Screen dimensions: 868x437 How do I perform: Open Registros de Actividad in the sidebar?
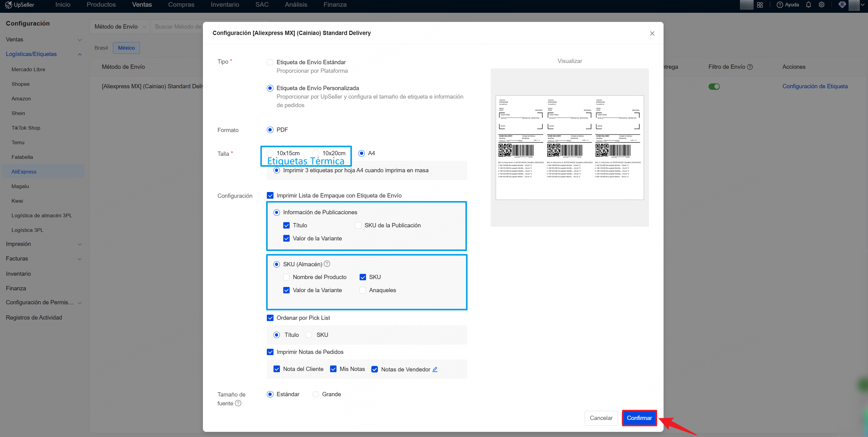34,317
